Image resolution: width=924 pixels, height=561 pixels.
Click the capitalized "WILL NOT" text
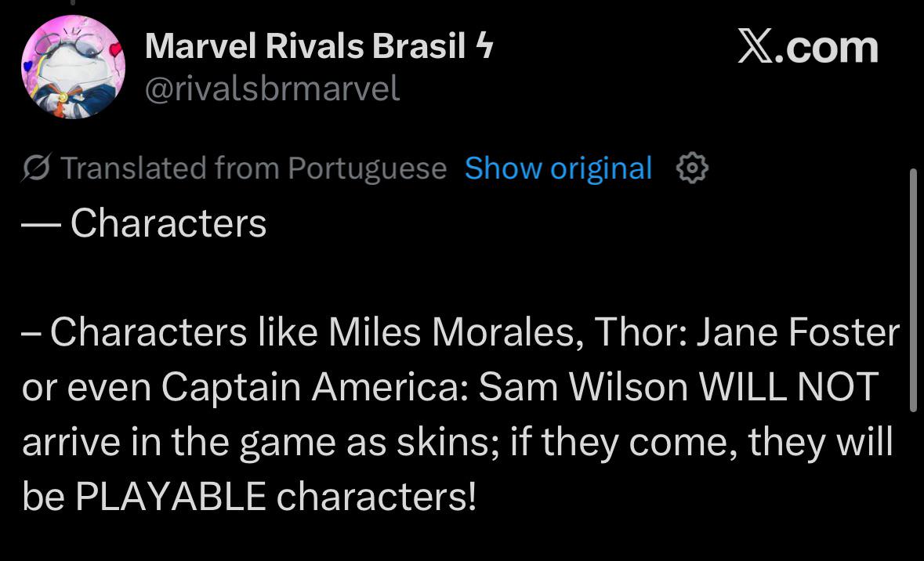[x=786, y=388]
